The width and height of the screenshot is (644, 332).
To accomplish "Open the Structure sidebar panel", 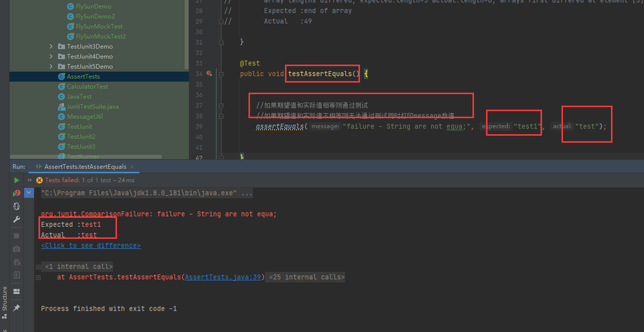I will (x=4, y=299).
